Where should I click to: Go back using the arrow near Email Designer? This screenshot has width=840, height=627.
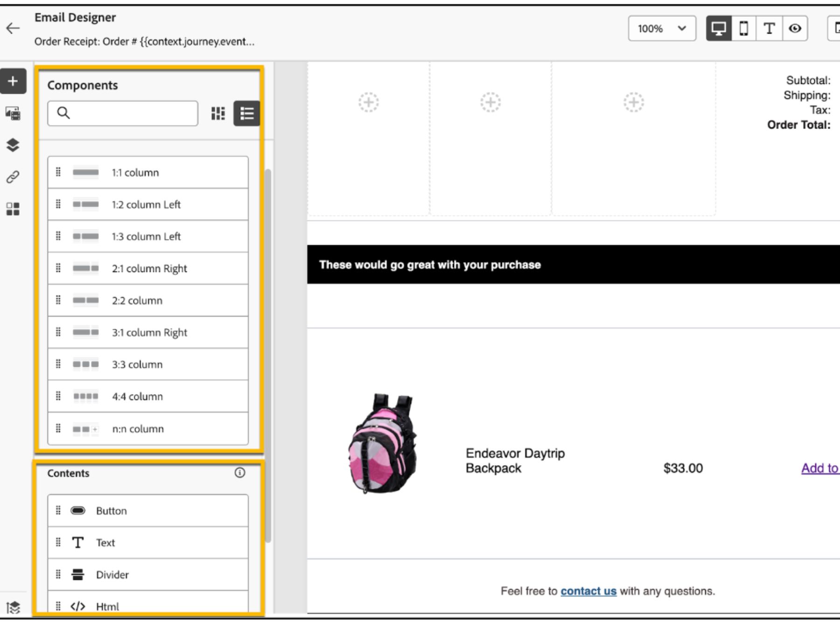click(13, 28)
